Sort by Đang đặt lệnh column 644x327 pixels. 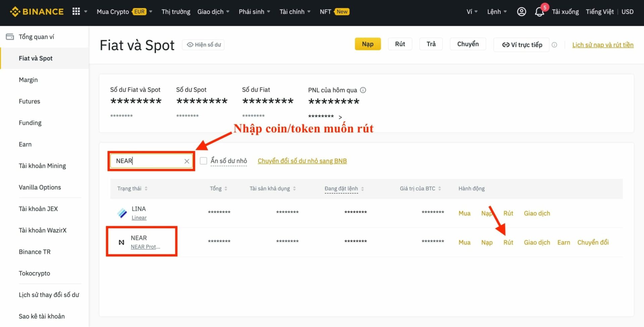pyautogui.click(x=363, y=188)
